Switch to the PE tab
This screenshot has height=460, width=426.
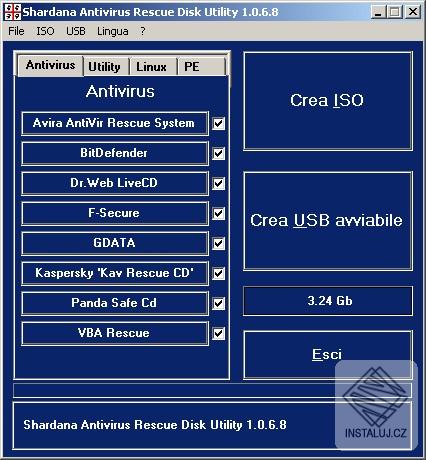point(201,67)
